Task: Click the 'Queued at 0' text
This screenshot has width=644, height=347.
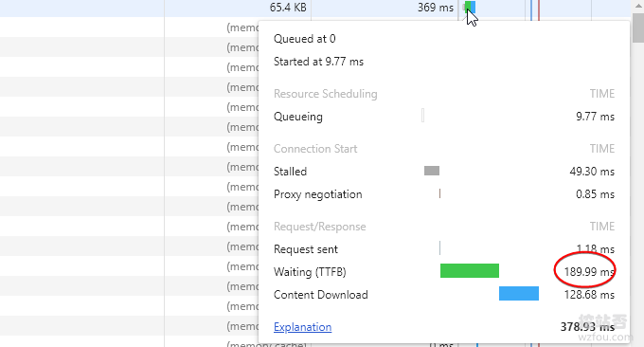Action: (x=304, y=39)
